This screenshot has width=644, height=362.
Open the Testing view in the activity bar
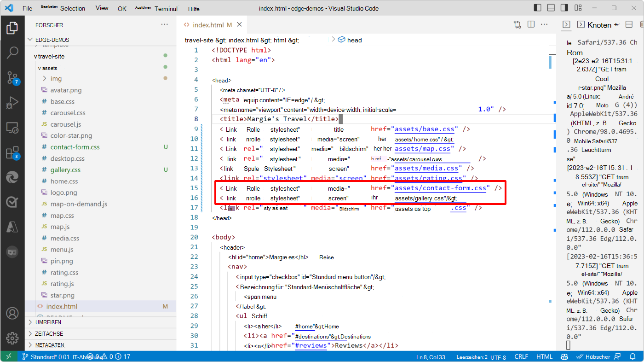(12, 201)
